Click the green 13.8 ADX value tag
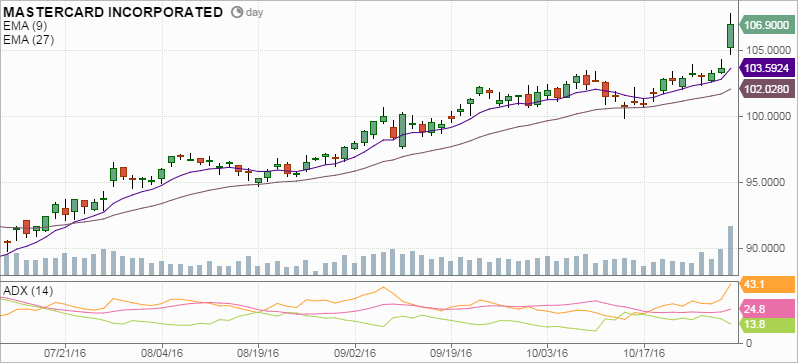The width and height of the screenshot is (798, 363). click(x=766, y=325)
